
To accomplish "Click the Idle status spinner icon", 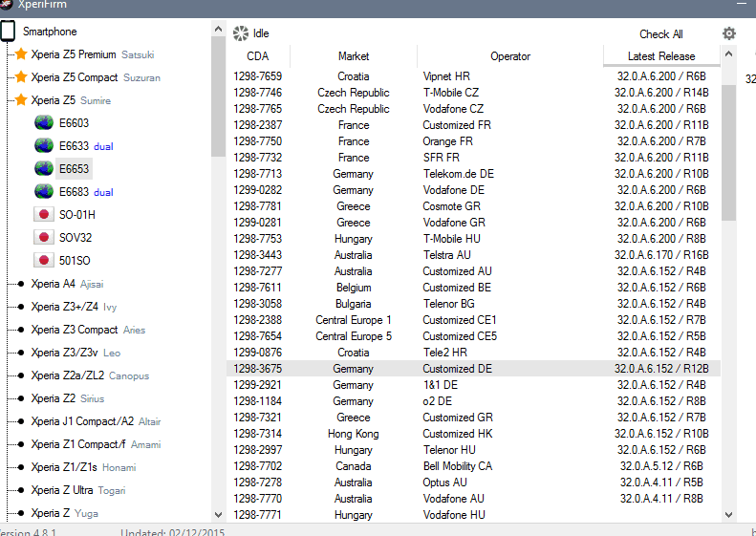I will tap(241, 33).
